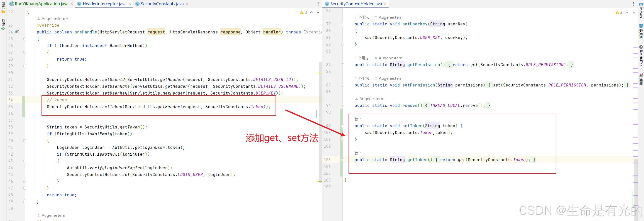This screenshot has width=644, height=221.
Task: Click the '// kuang' comment line
Action: point(57,100)
